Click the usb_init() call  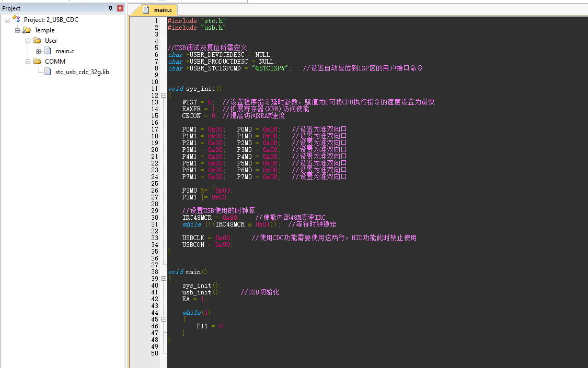point(202,292)
